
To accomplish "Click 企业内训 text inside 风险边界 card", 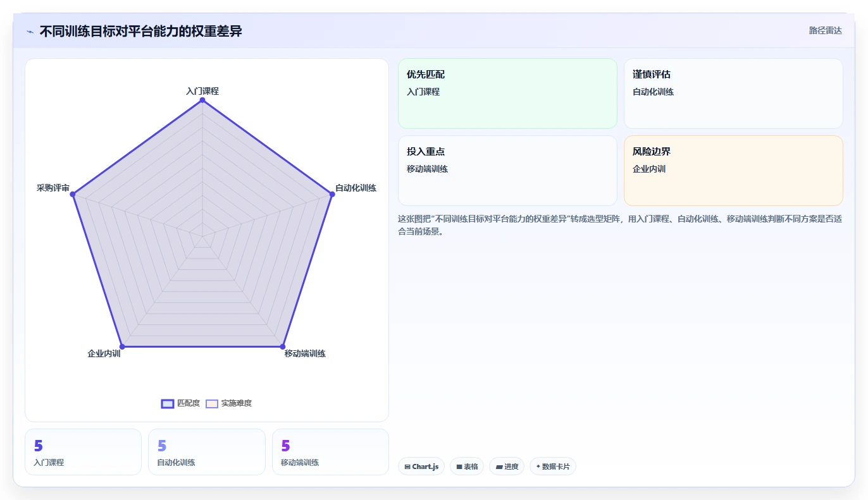I will tap(649, 169).
